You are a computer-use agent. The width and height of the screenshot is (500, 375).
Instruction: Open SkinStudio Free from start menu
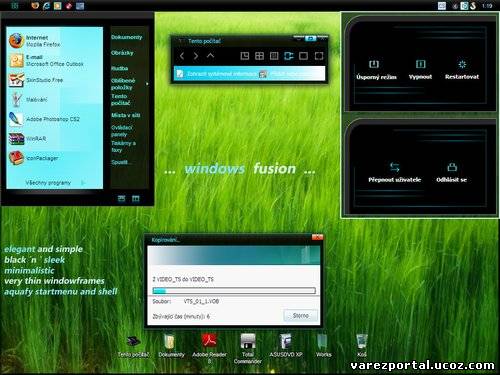[x=36, y=80]
